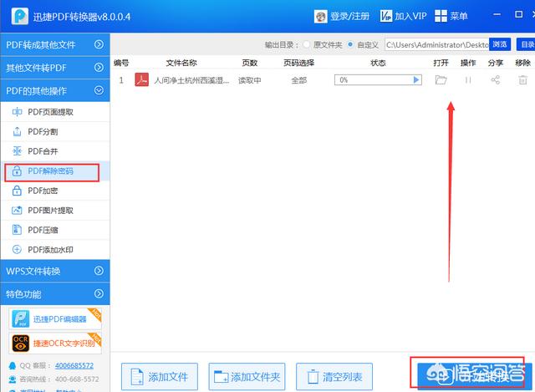Open output folder icon for row 1
The height and width of the screenshot is (392, 535).
(x=441, y=80)
